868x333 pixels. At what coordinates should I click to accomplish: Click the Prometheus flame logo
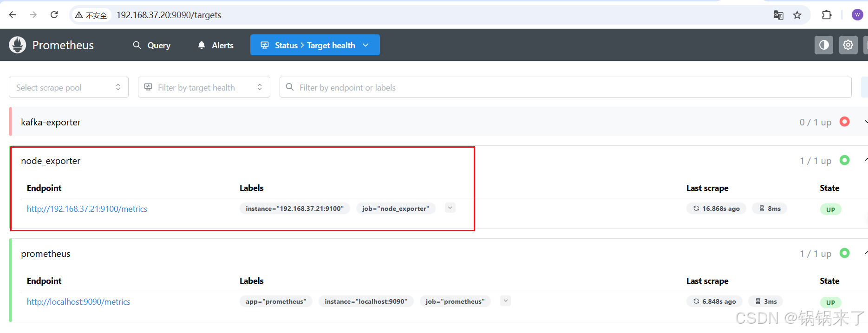tap(18, 45)
